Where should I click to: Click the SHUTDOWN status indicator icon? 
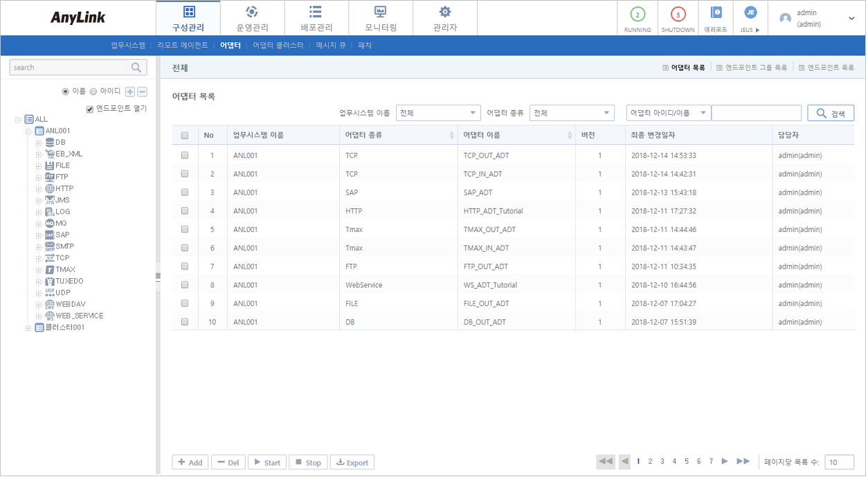click(x=677, y=12)
